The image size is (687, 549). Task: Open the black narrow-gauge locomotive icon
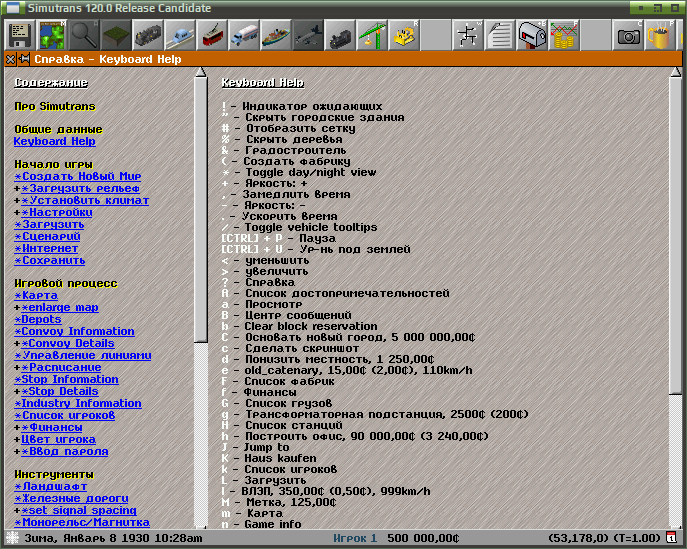coord(340,35)
